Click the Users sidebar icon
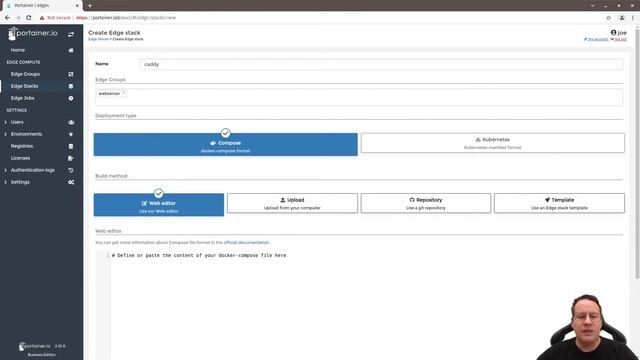This screenshot has height=360, width=640. click(71, 122)
